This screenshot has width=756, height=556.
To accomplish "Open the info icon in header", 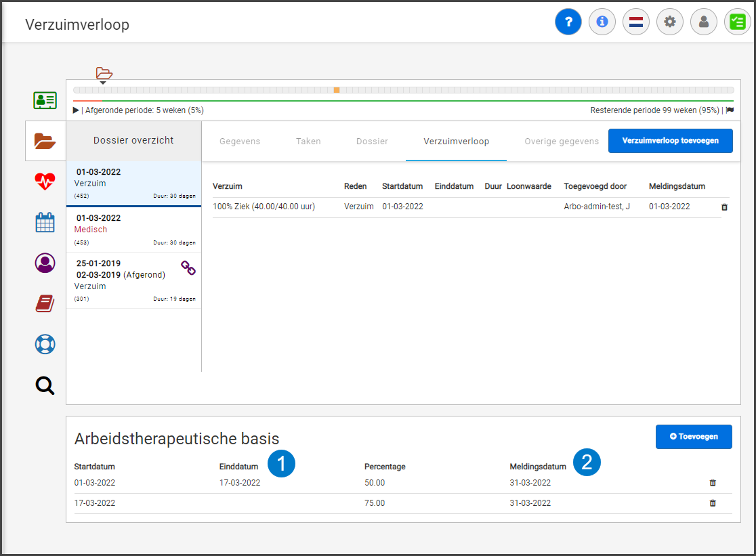I will (602, 22).
